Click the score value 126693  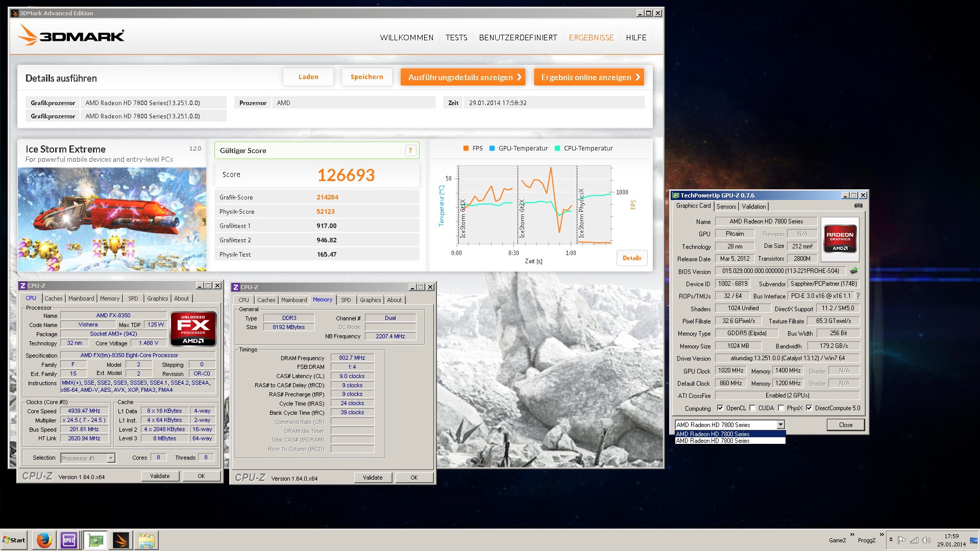coord(346,175)
